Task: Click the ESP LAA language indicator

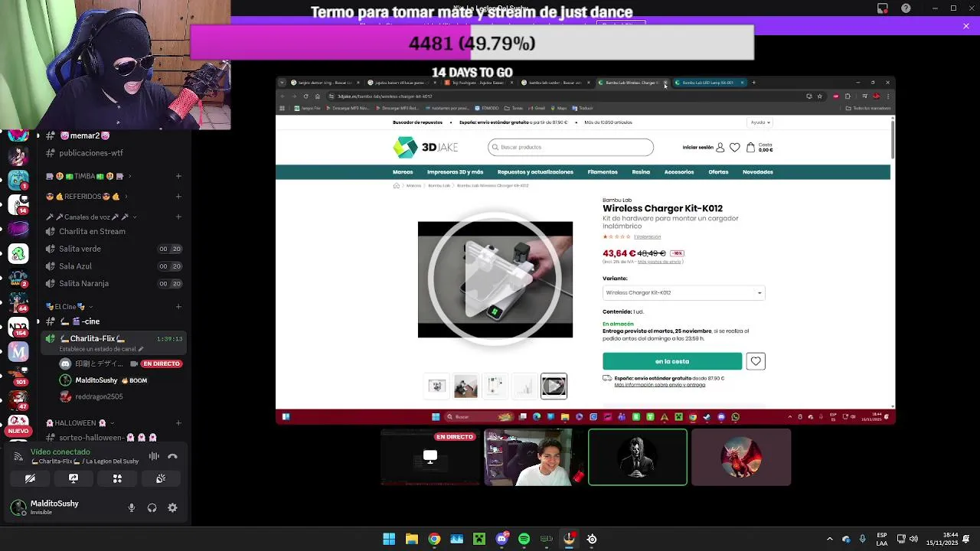Action: click(882, 539)
